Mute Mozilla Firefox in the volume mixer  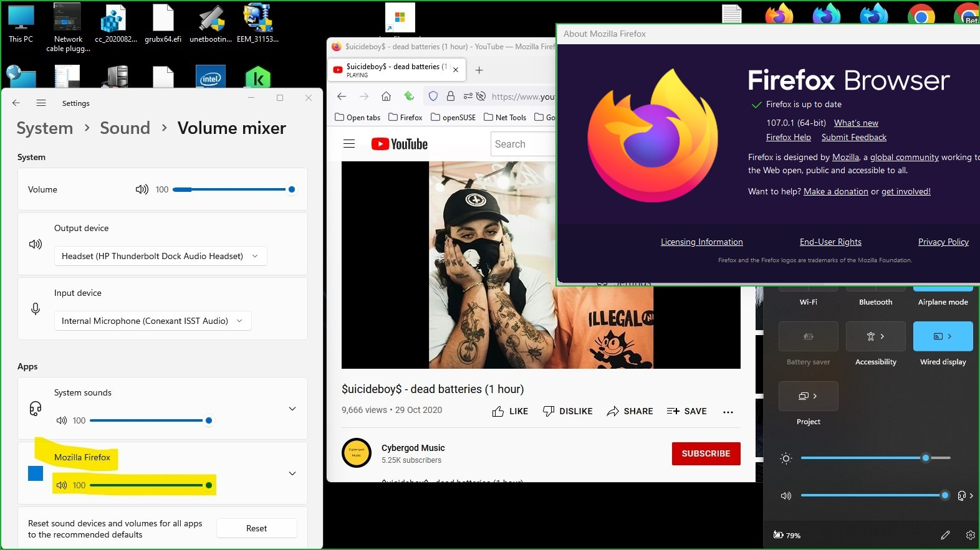click(61, 485)
